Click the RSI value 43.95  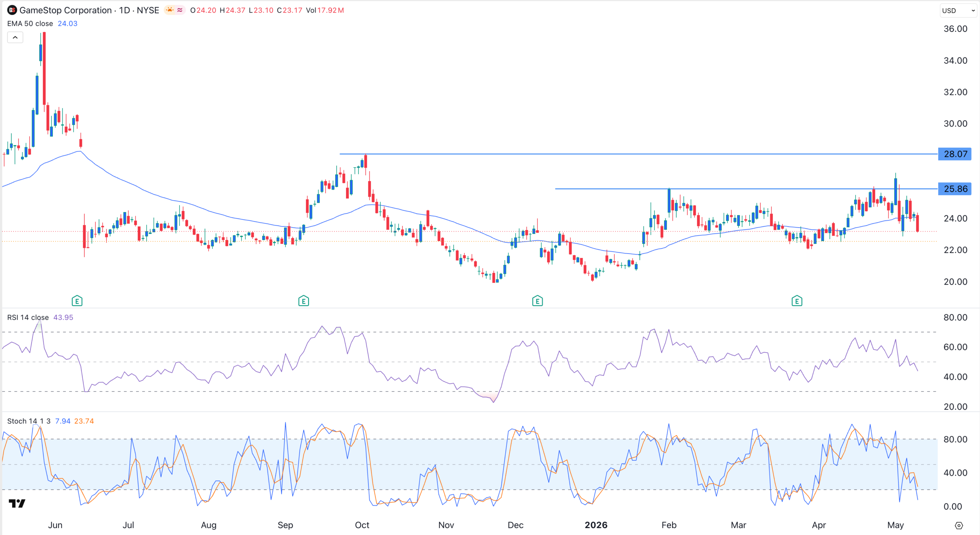click(63, 317)
